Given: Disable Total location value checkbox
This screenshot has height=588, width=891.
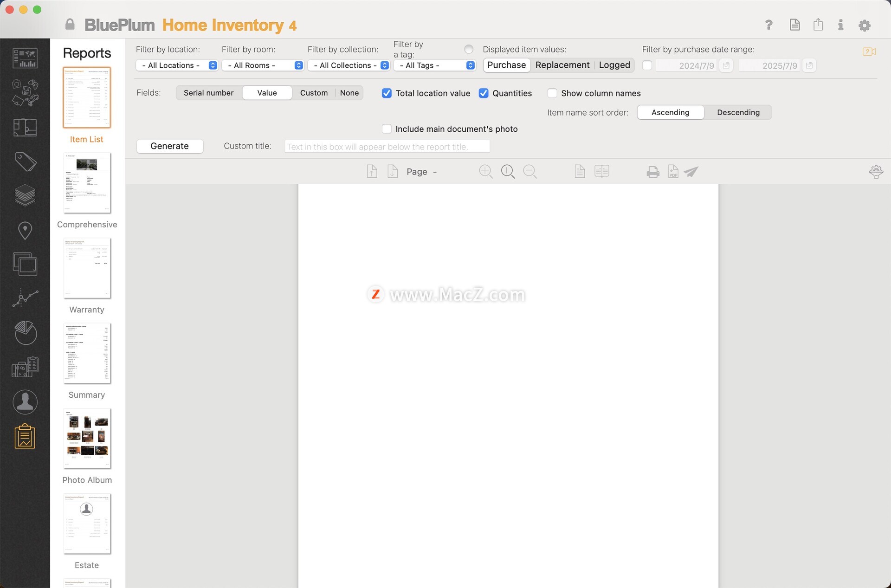Looking at the screenshot, I should tap(387, 93).
